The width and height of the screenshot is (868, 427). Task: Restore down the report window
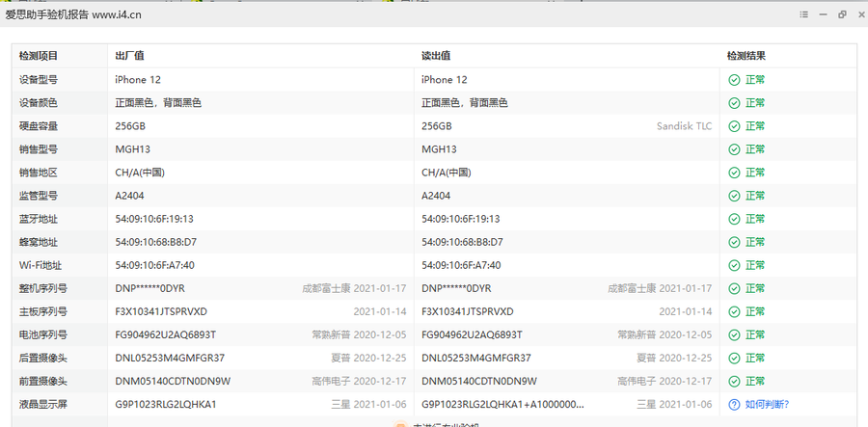pyautogui.click(x=842, y=14)
